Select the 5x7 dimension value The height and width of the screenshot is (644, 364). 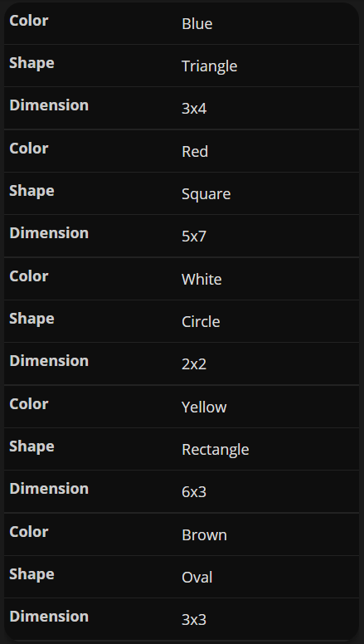(194, 237)
